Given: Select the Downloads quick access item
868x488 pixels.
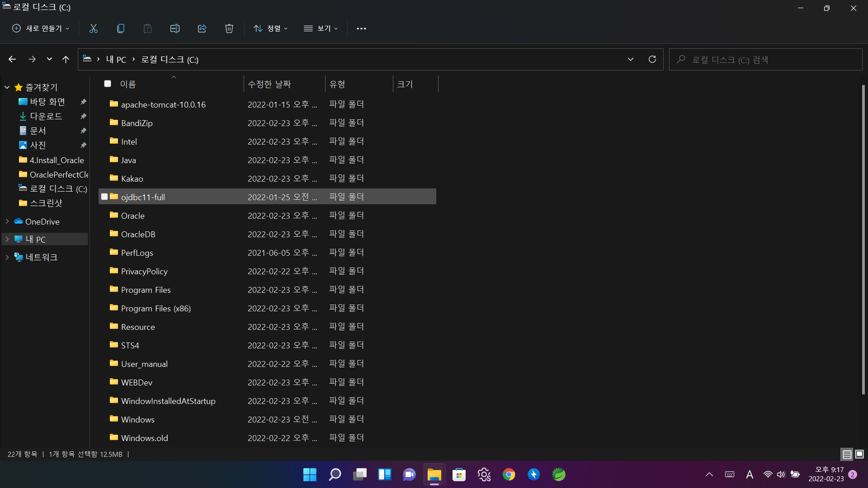Looking at the screenshot, I should coord(46,116).
